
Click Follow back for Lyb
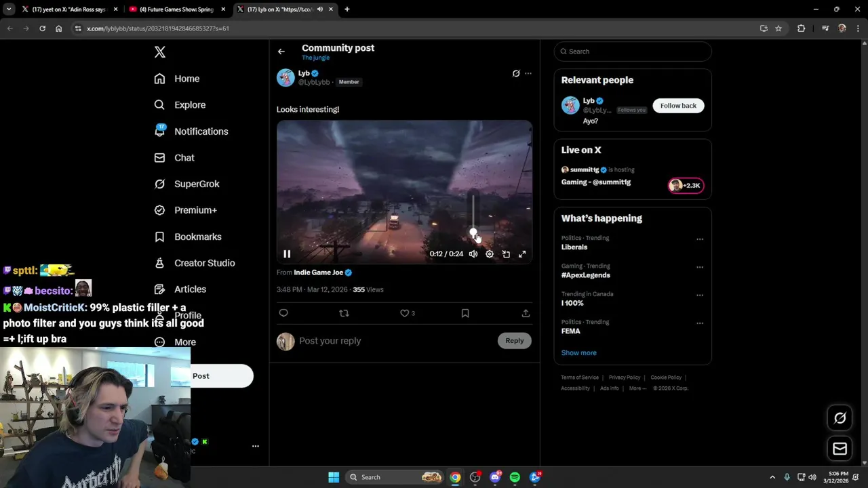pyautogui.click(x=678, y=106)
